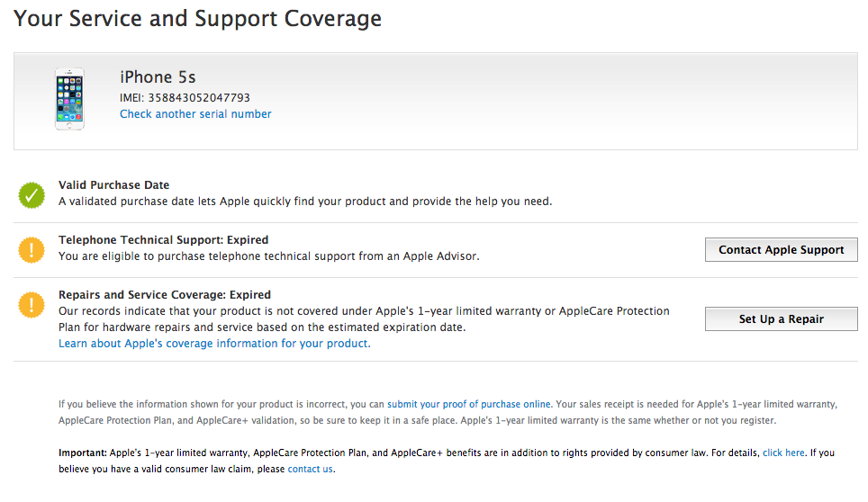Open the click here consumer law link
868x502 pixels.
783,453
